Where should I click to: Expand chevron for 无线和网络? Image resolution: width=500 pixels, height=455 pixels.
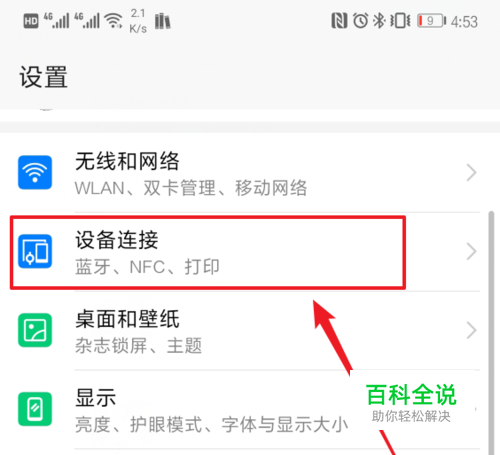tap(471, 172)
